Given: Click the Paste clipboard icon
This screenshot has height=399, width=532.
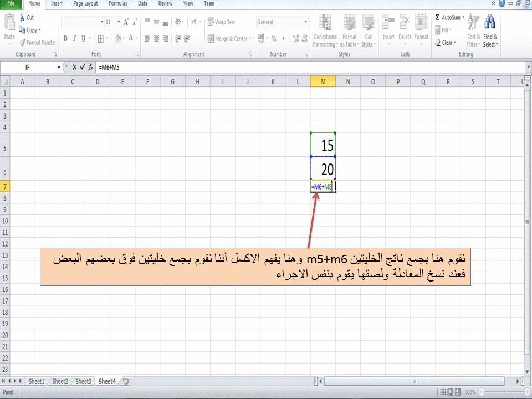Looking at the screenshot, I should (x=9, y=22).
